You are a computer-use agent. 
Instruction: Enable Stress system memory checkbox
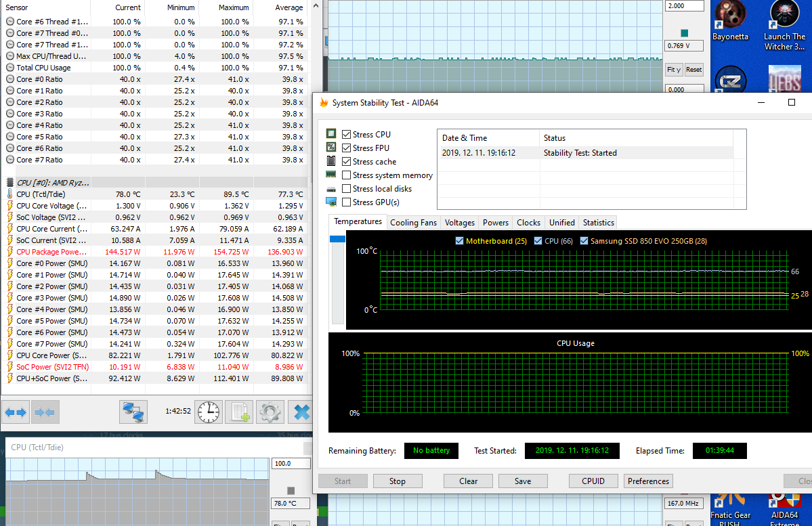click(x=347, y=175)
